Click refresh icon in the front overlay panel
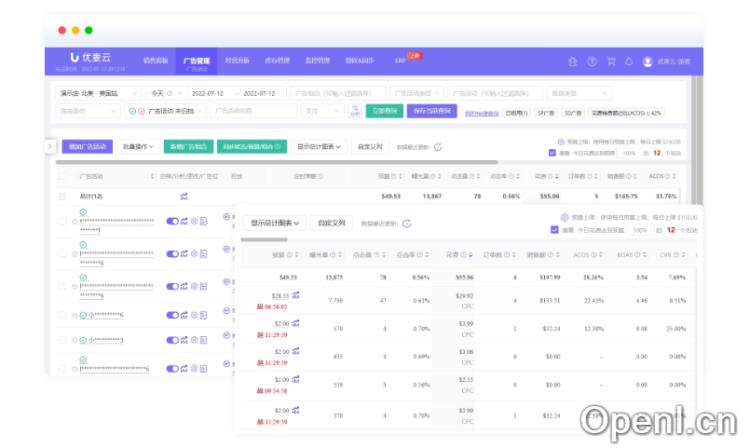The image size is (750, 448). click(406, 224)
